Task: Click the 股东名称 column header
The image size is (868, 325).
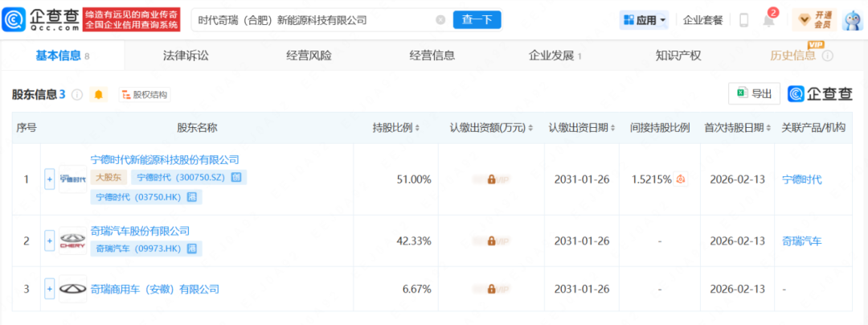Action: pyautogui.click(x=197, y=128)
